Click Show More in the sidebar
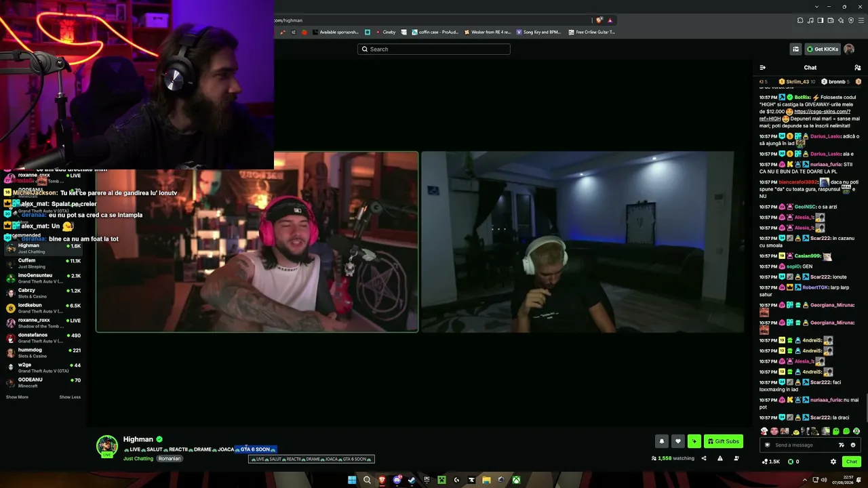The image size is (868, 488). (17, 397)
